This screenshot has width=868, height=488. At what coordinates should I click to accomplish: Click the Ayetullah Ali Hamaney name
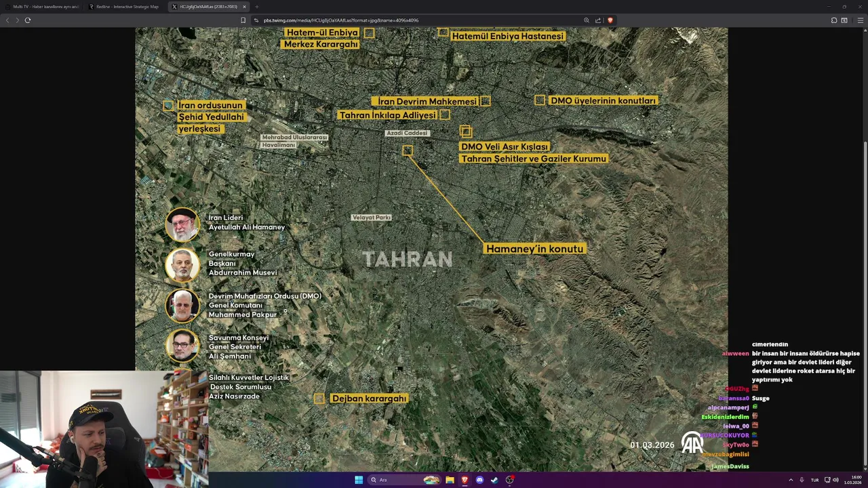point(247,227)
